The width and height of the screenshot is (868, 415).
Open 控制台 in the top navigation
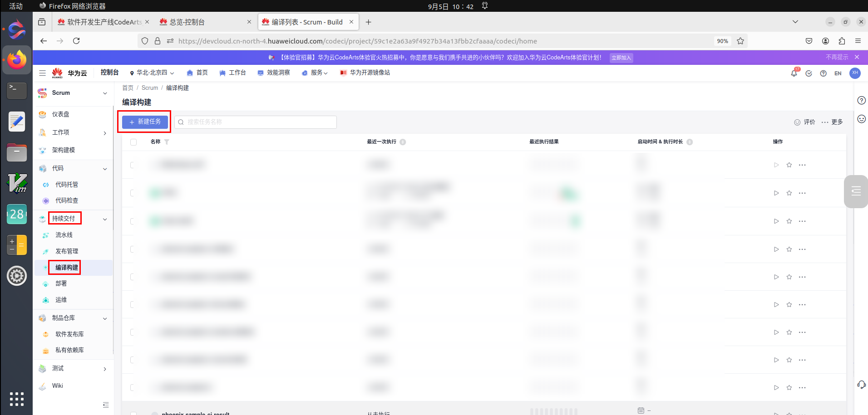pyautogui.click(x=109, y=73)
